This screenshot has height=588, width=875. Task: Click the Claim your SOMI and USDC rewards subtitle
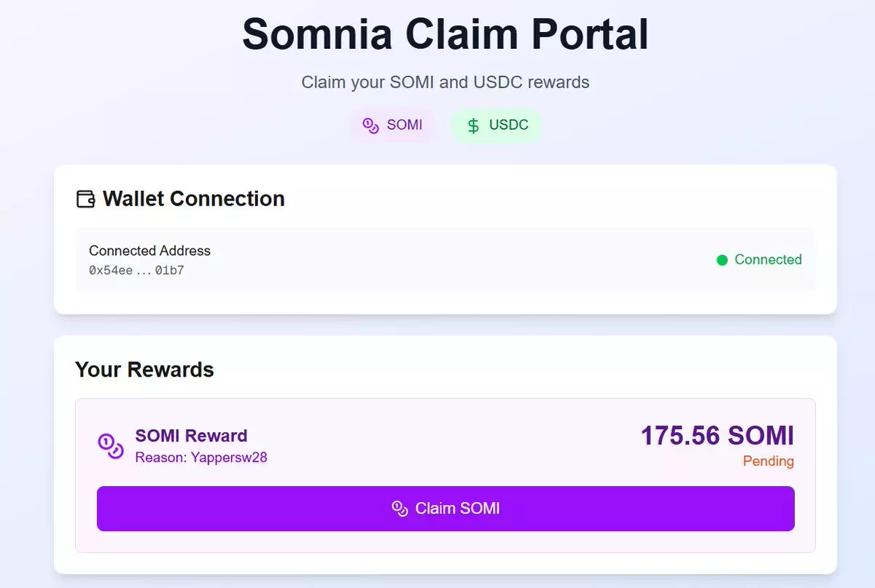[445, 82]
